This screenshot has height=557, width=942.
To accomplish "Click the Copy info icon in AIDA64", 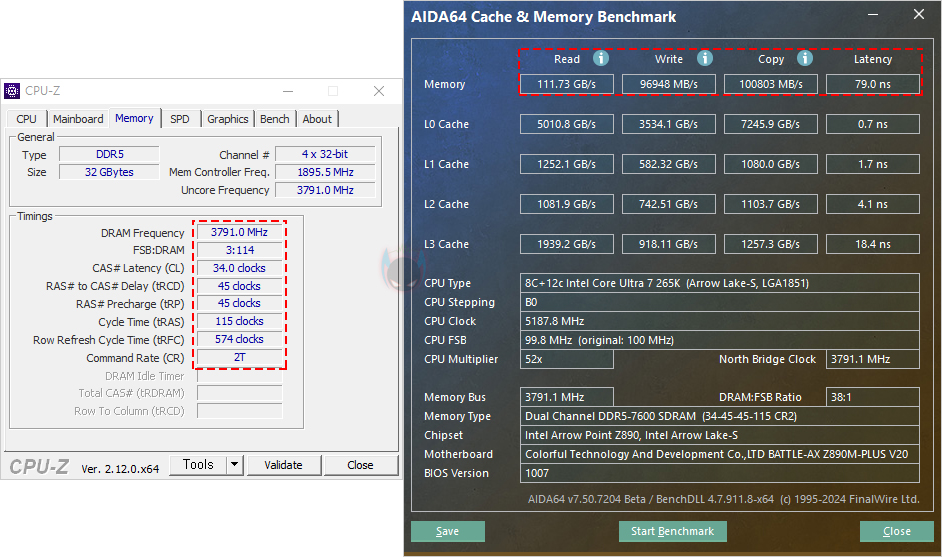I will click(x=805, y=58).
